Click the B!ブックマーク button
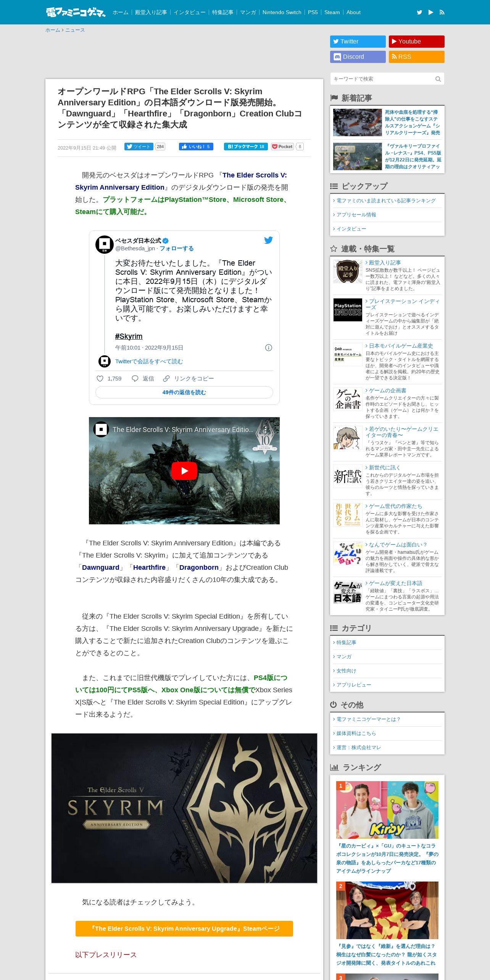The image size is (490, 980). pyautogui.click(x=246, y=147)
